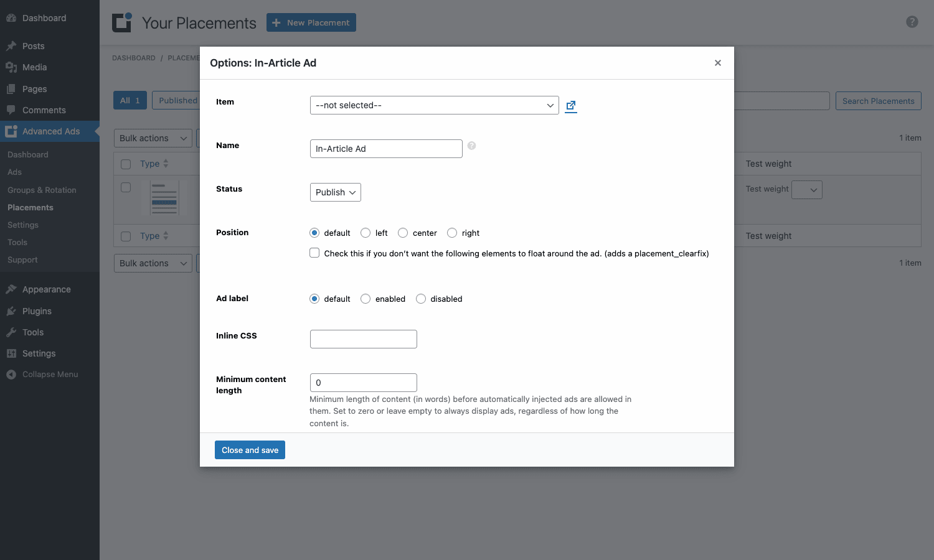The width and height of the screenshot is (934, 560).
Task: Focus the Inline CSS input field
Action: click(364, 339)
